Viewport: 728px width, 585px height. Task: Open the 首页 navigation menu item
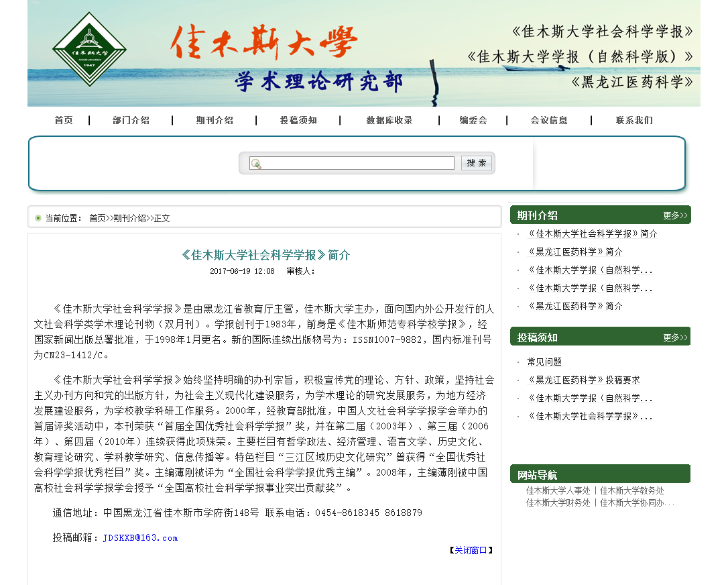coord(64,120)
